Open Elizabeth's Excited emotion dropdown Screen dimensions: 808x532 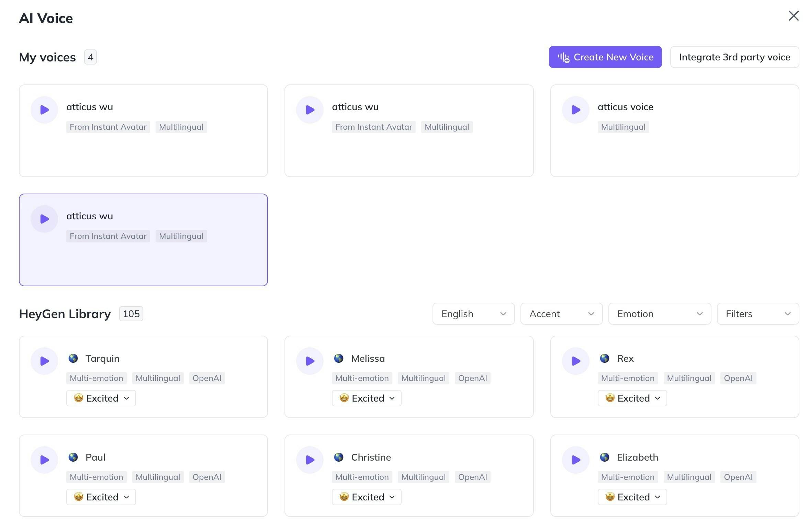[x=632, y=497]
